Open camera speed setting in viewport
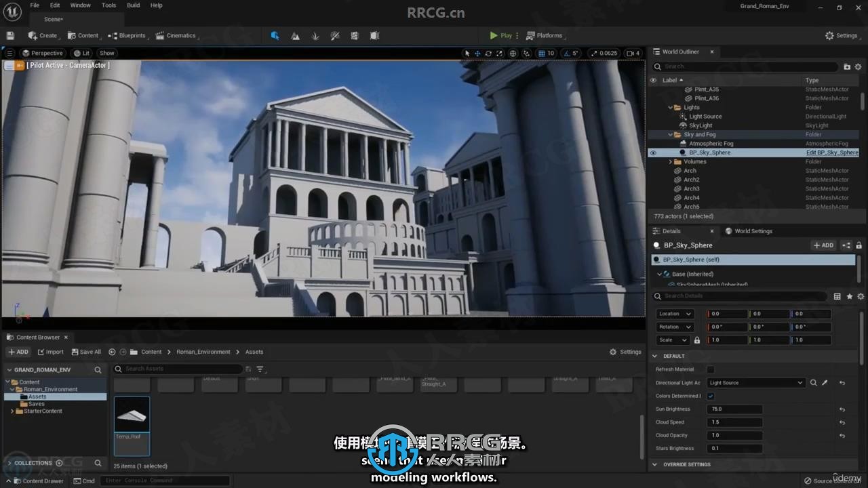Screen dimensions: 868x488 [x=633, y=53]
